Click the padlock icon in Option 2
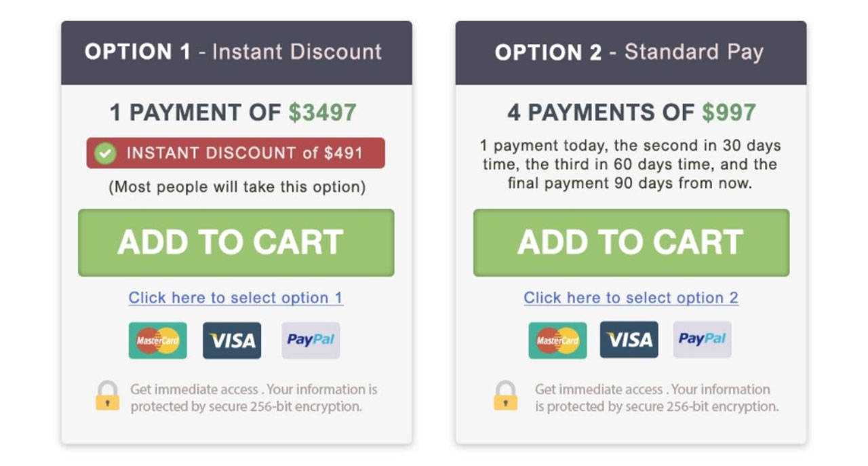The image size is (868, 466). click(x=505, y=395)
